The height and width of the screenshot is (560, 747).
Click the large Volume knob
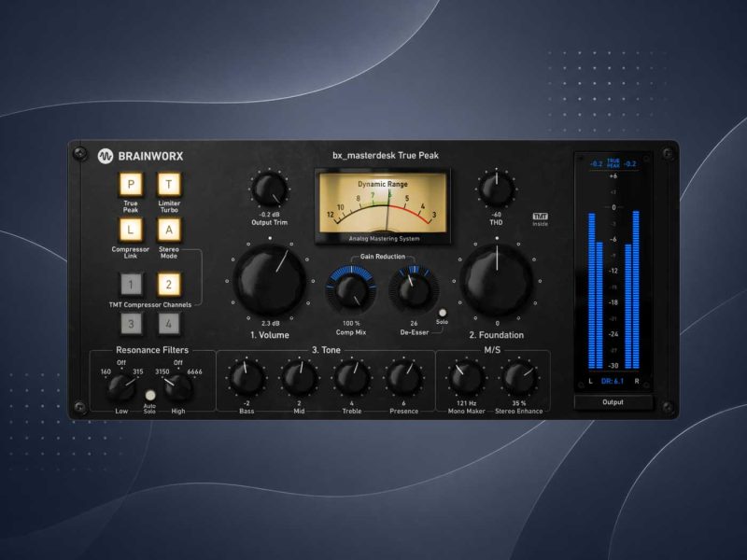(x=270, y=281)
